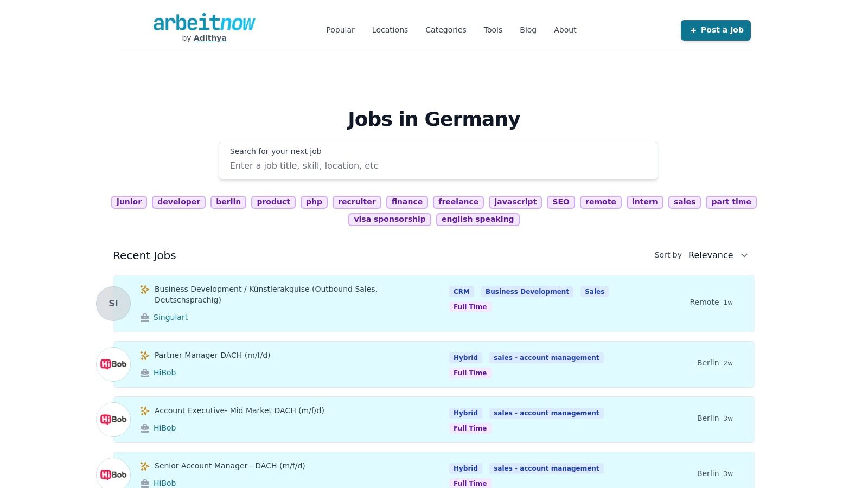868x488 pixels.
Task: Select the visa sponsorship tag
Action: point(390,219)
